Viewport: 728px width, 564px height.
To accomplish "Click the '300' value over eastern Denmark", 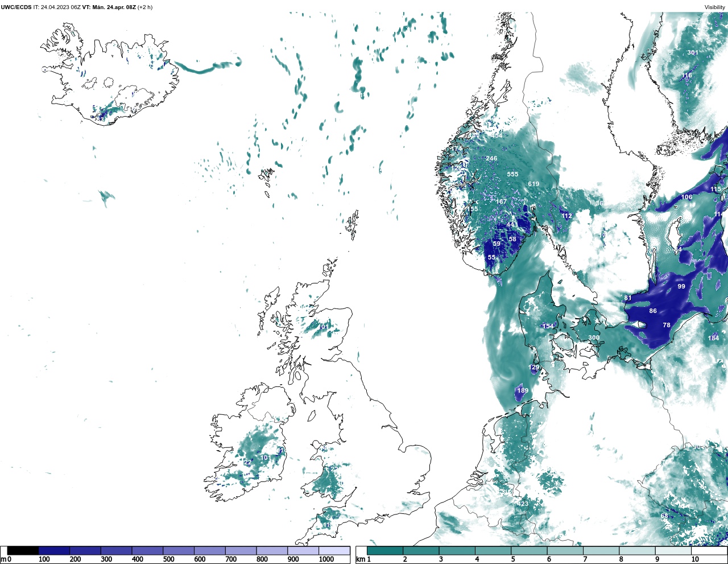I will [x=594, y=338].
